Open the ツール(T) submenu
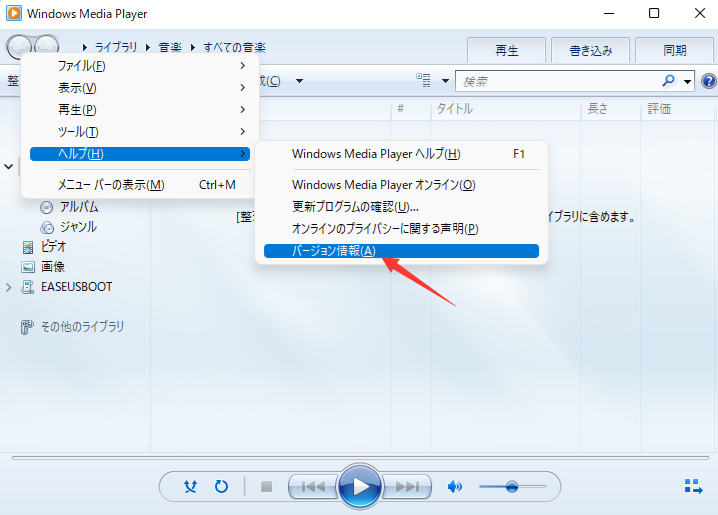 click(x=140, y=132)
